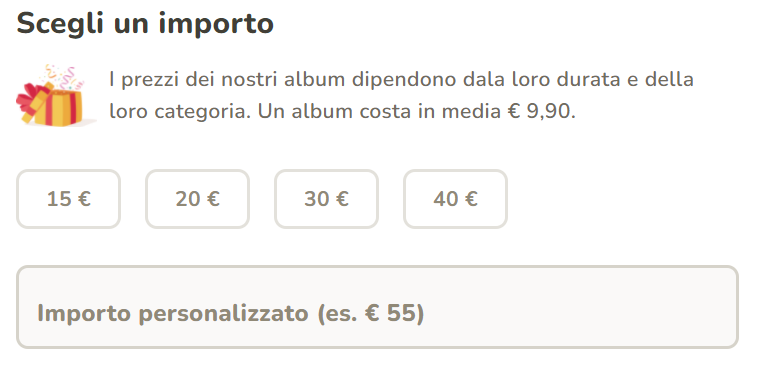This screenshot has height=377, width=764.
Task: Click the 'Scegli un importo' heading
Action: click(x=145, y=24)
